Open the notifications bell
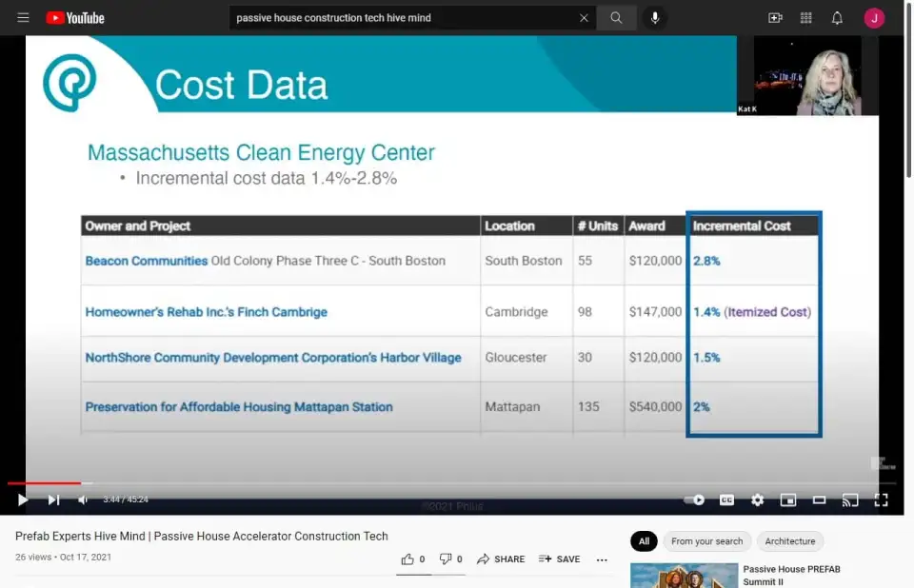914x588 pixels. click(837, 18)
